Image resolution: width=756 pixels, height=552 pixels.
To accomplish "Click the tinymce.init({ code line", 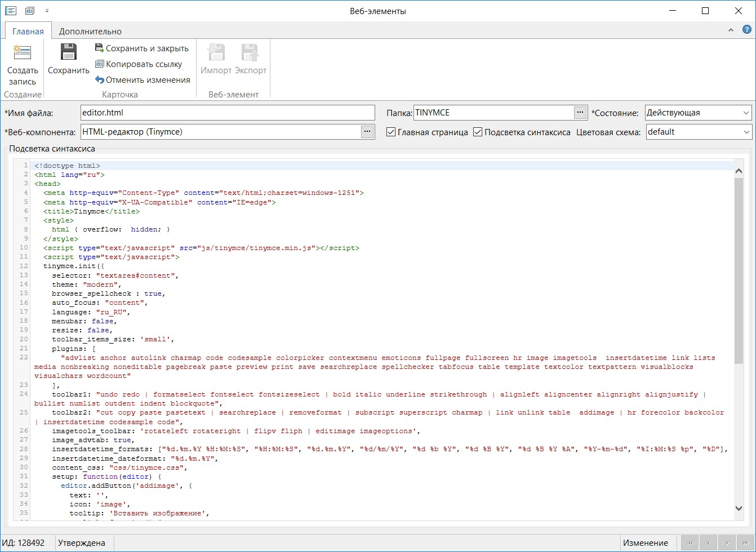I will tap(74, 266).
